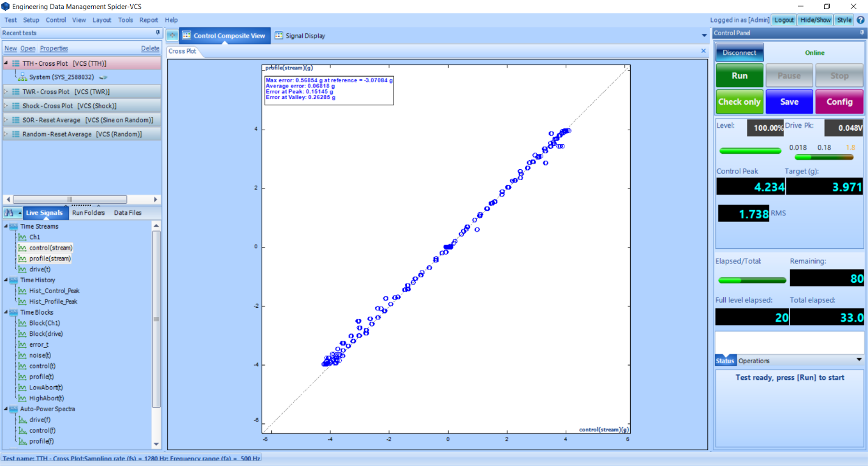Collapse the Auto-Power Spectra tree node
Image resolution: width=868 pixels, height=466 pixels.
(x=5, y=409)
